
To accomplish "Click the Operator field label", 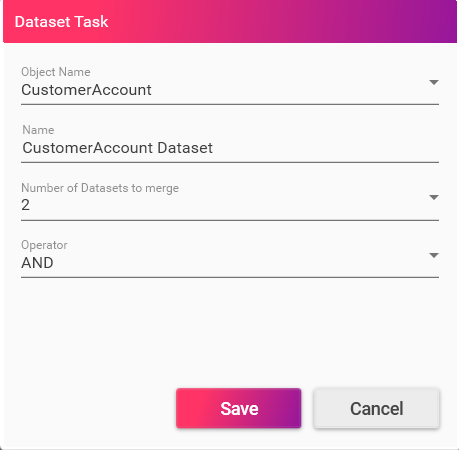I will coord(44,245).
